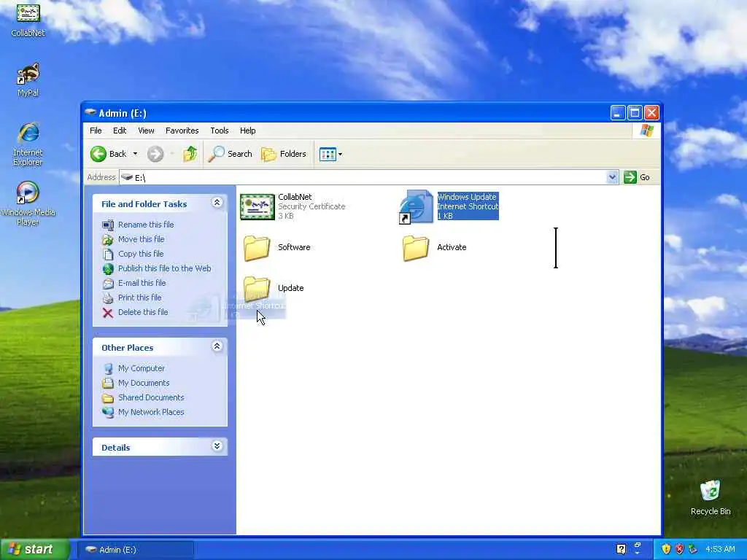
Task: Click the red X Delete icon
Action: tap(108, 313)
